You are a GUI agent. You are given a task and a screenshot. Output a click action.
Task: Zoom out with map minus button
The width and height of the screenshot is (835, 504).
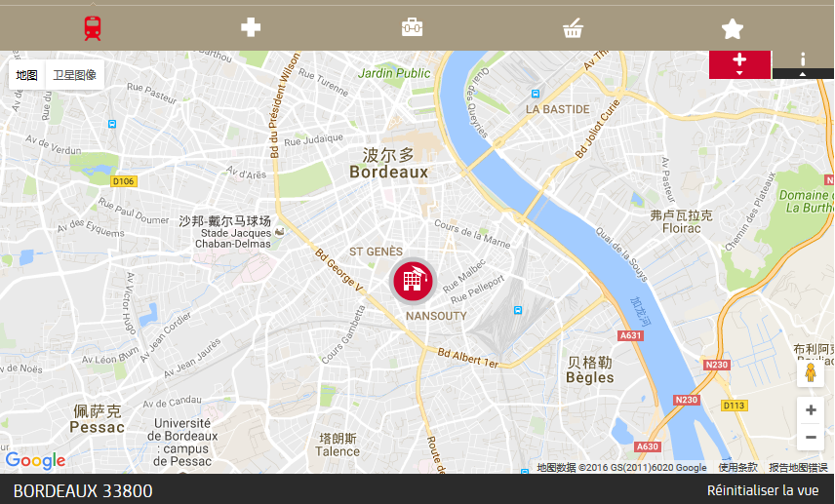point(811,437)
